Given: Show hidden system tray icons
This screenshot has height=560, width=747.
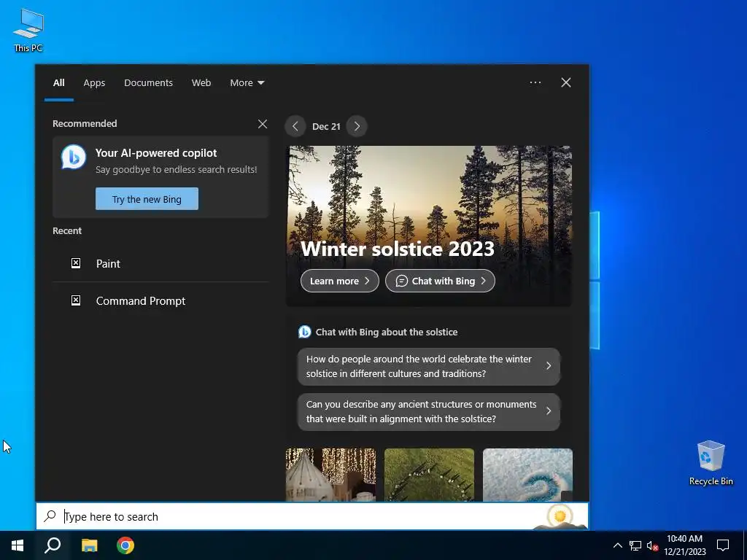Looking at the screenshot, I should (617, 545).
